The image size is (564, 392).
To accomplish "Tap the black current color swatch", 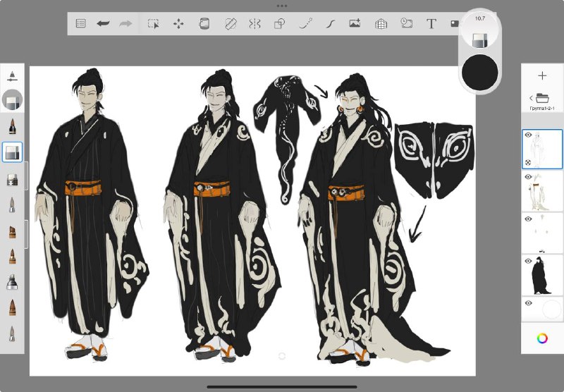I will (x=479, y=73).
